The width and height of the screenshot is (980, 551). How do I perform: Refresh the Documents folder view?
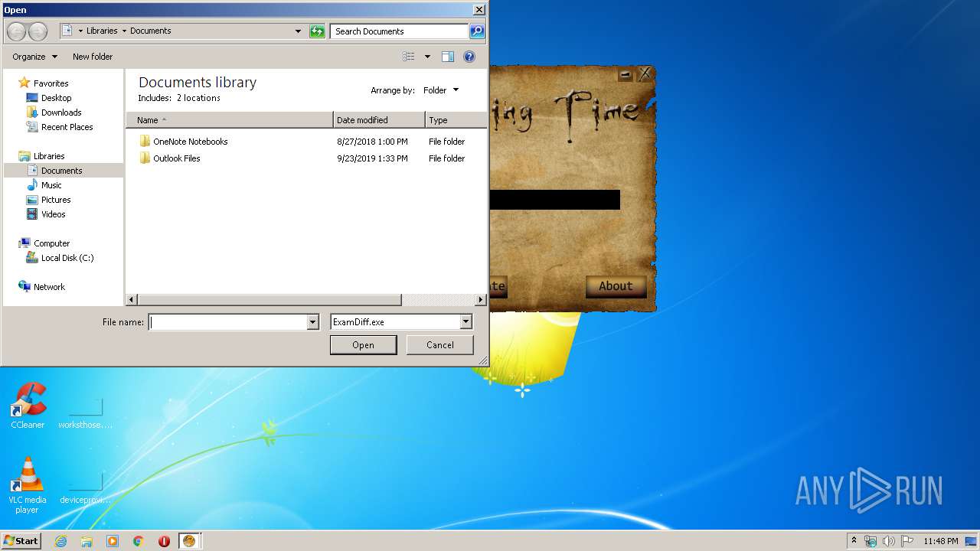tap(317, 31)
